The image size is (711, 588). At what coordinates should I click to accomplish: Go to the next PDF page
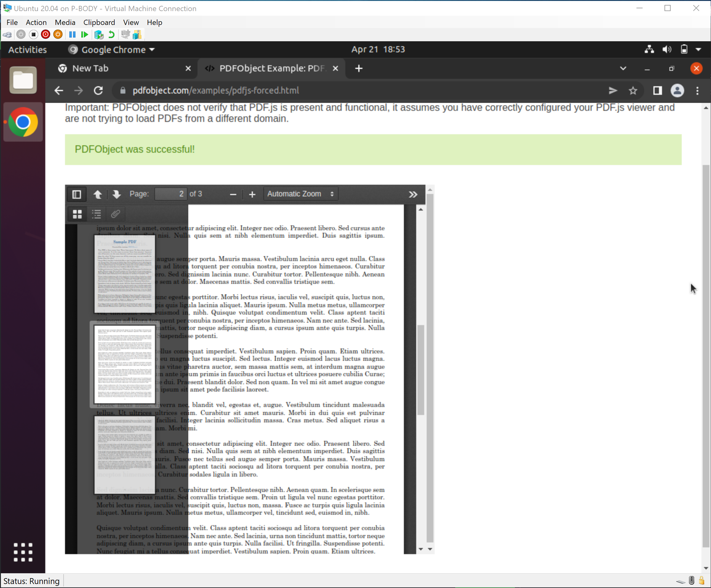point(116,195)
